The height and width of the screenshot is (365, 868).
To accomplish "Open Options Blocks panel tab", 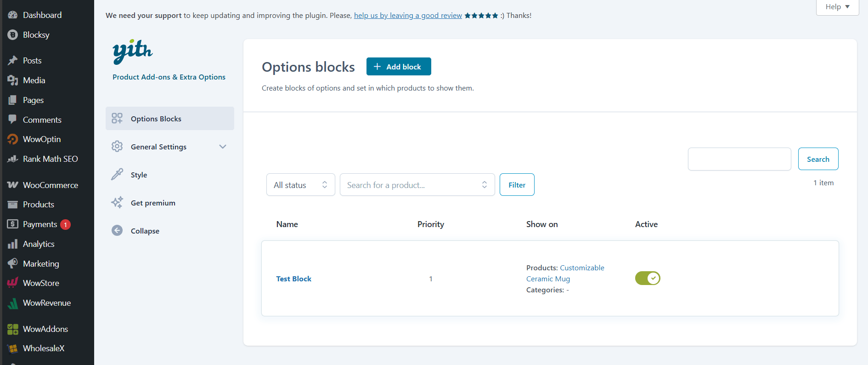I will coord(170,119).
